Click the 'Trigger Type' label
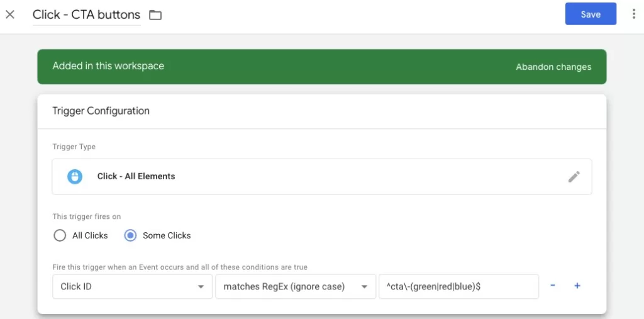The image size is (644, 319). point(74,147)
